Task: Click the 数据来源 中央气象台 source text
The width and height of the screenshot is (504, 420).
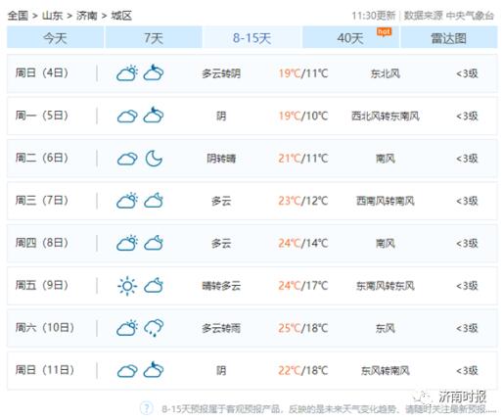Action: point(449,16)
